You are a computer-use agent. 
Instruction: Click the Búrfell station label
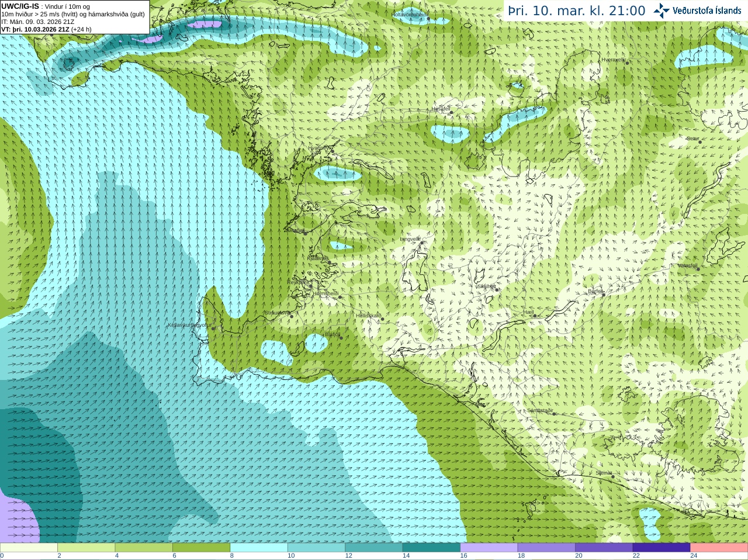pyautogui.click(x=595, y=291)
